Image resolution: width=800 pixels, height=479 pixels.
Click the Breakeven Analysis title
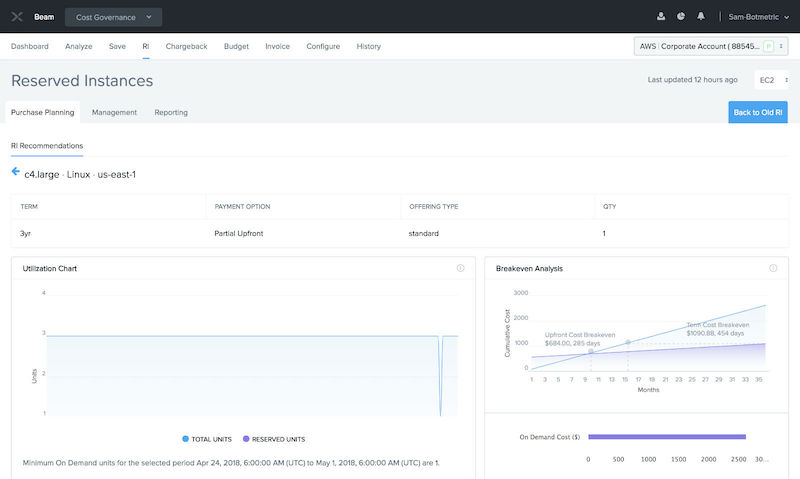[x=529, y=268]
